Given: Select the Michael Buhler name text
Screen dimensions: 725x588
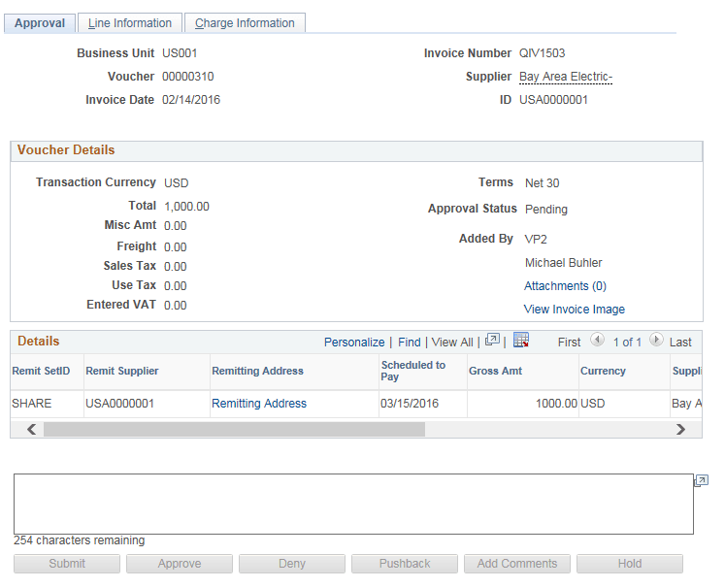Looking at the screenshot, I should (563, 263).
